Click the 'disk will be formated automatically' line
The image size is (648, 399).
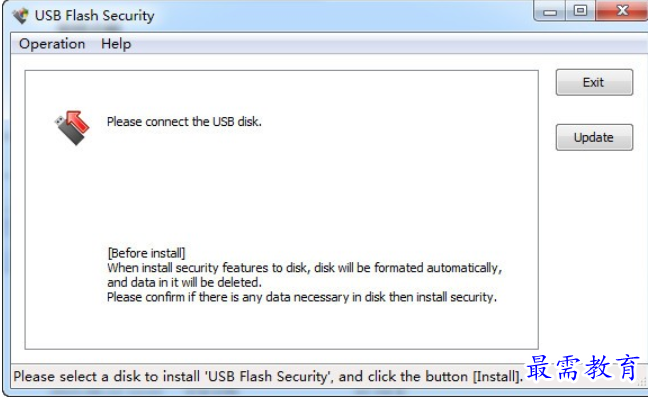(305, 268)
